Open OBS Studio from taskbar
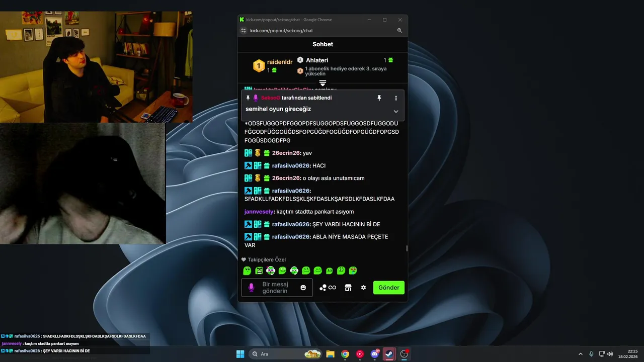Viewport: 644px width, 362px height. [x=404, y=354]
